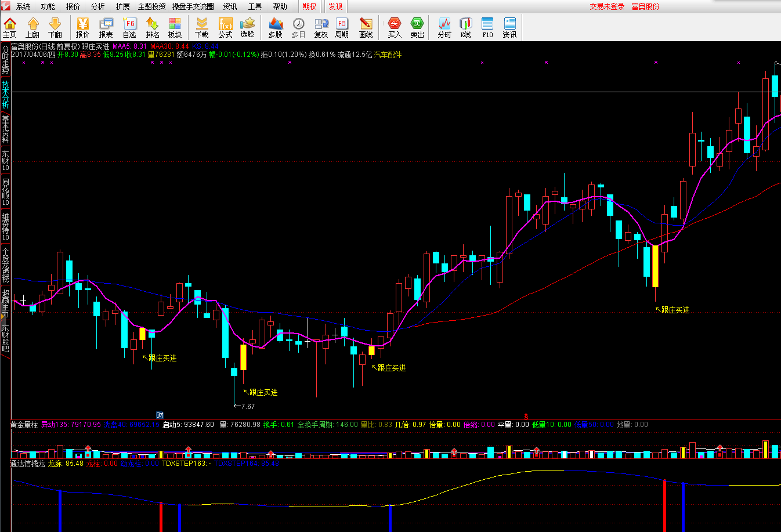
Task: Open the 工具 menu
Action: pyautogui.click(x=255, y=6)
